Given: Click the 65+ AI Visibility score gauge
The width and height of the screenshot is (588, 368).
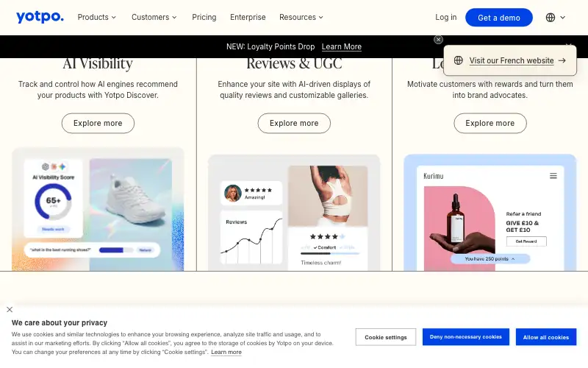Looking at the screenshot, I should coord(53,202).
